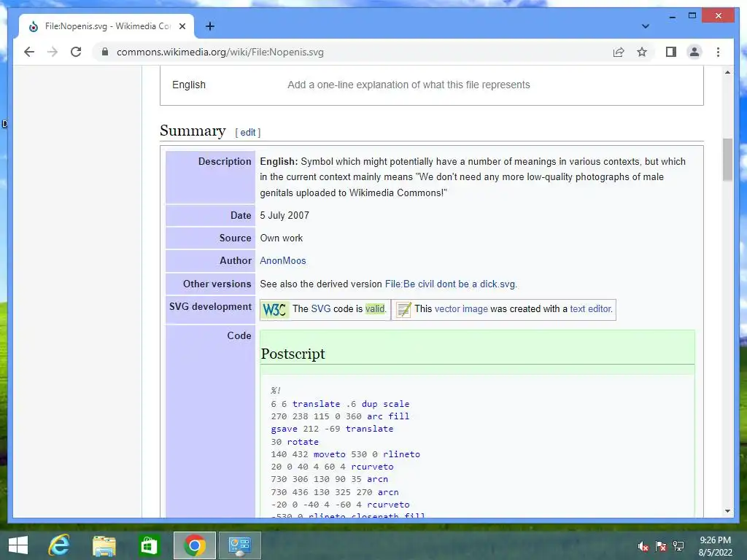
Task: Open File Explorer from taskbar
Action: [x=104, y=545]
